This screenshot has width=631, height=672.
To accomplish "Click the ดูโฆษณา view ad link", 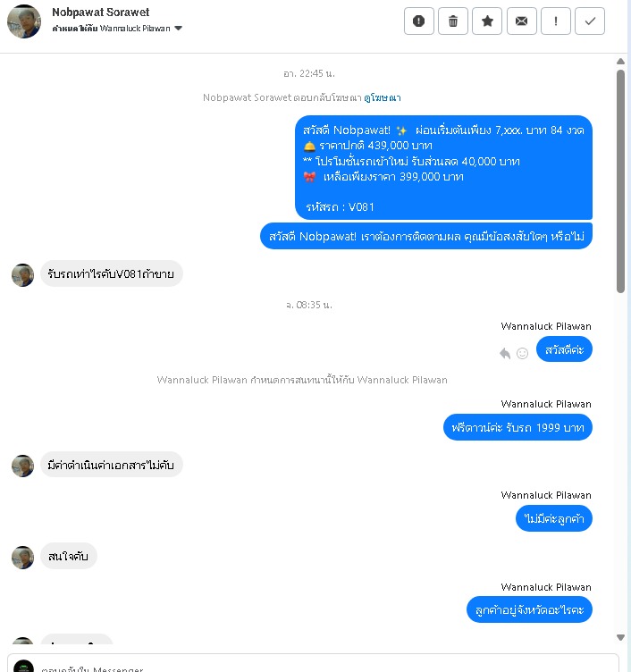I will click(383, 97).
